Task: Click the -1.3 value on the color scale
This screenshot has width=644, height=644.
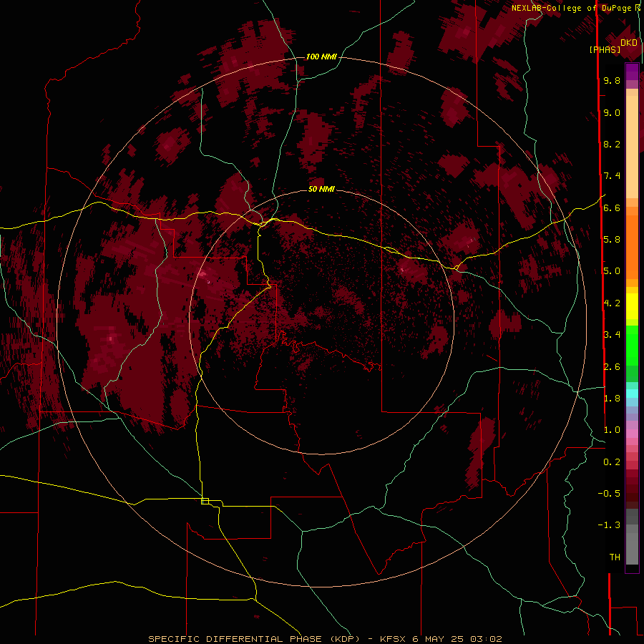Action: click(609, 525)
